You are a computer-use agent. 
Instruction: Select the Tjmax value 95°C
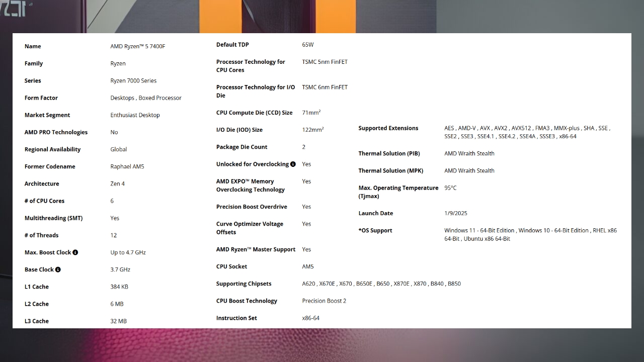click(450, 188)
